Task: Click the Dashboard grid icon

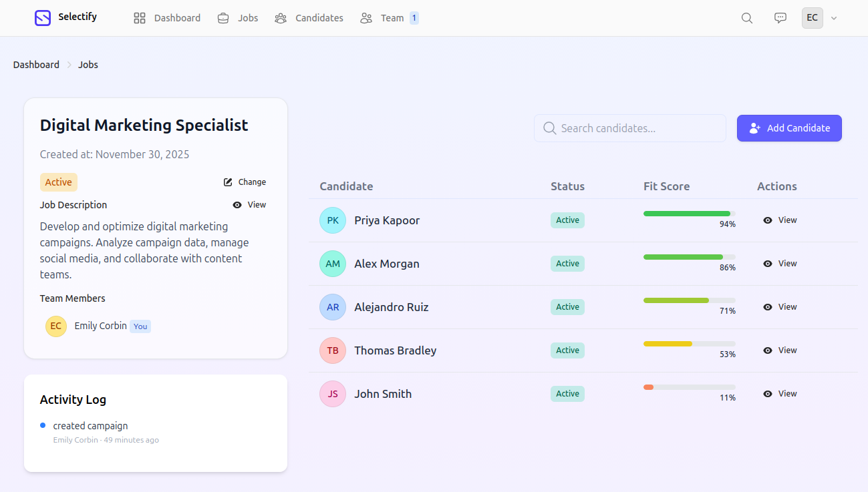Action: pyautogui.click(x=139, y=18)
